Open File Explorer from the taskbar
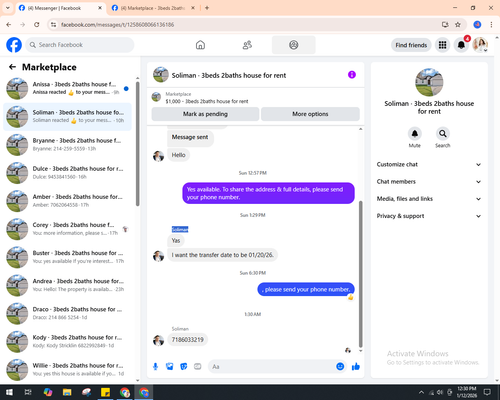The image size is (500, 400). 67,392
